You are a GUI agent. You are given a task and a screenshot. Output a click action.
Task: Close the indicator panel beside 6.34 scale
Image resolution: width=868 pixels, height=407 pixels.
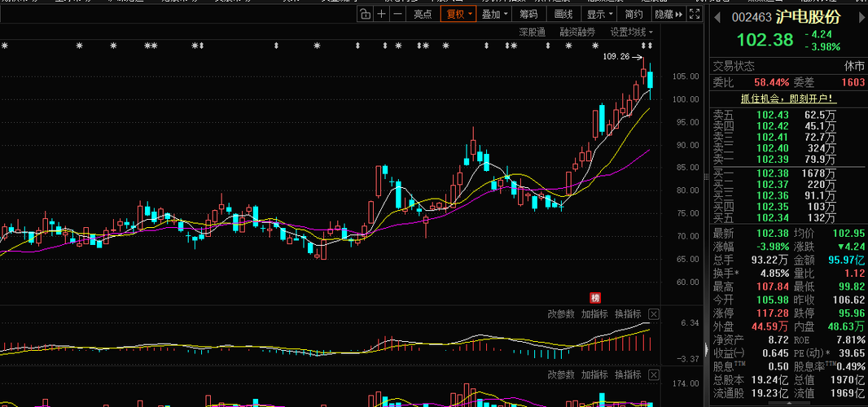(654, 314)
